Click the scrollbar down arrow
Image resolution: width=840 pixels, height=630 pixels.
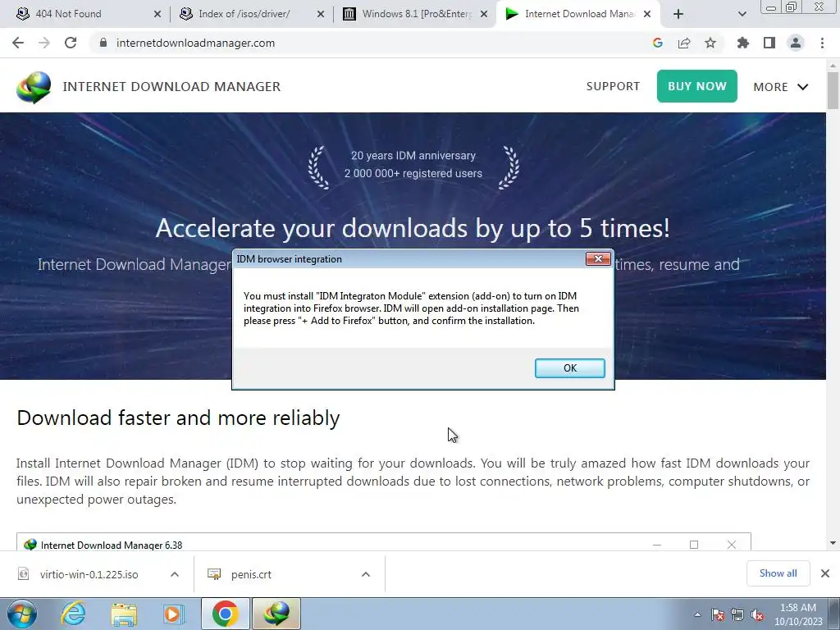coord(833,543)
